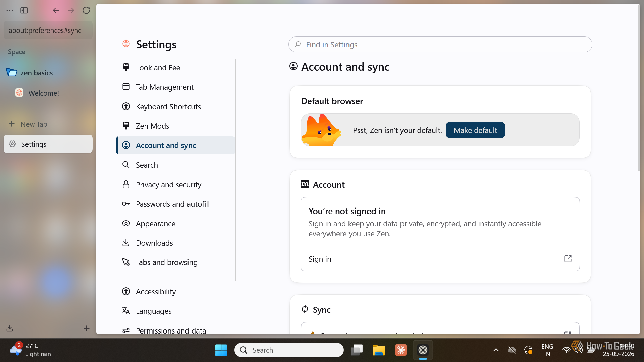Viewport: 644px width, 362px height.
Task: Open the weather widget showing 27°C
Action: (30, 350)
